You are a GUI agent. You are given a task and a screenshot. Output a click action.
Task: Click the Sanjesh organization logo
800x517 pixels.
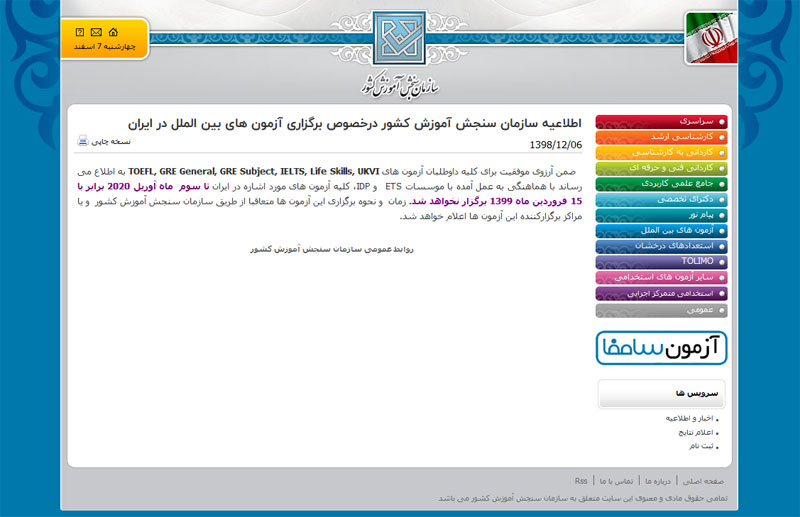(399, 38)
